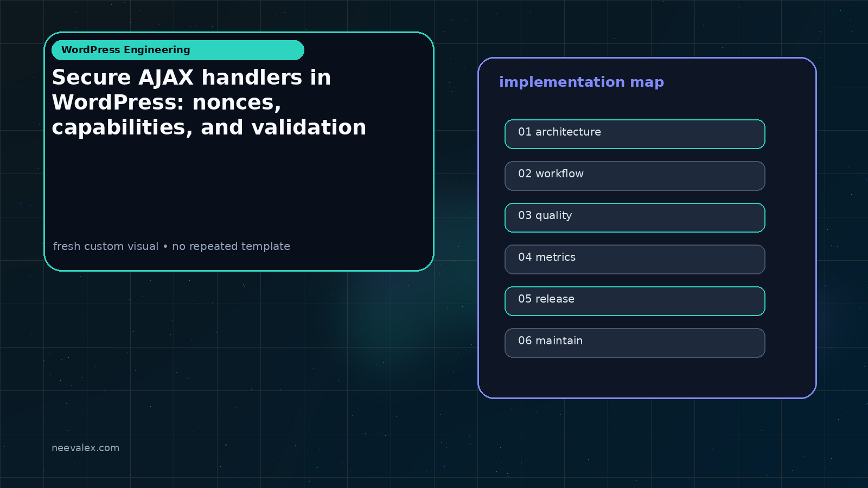Open the neevalex.com link
The width and height of the screenshot is (868, 488).
click(85, 448)
